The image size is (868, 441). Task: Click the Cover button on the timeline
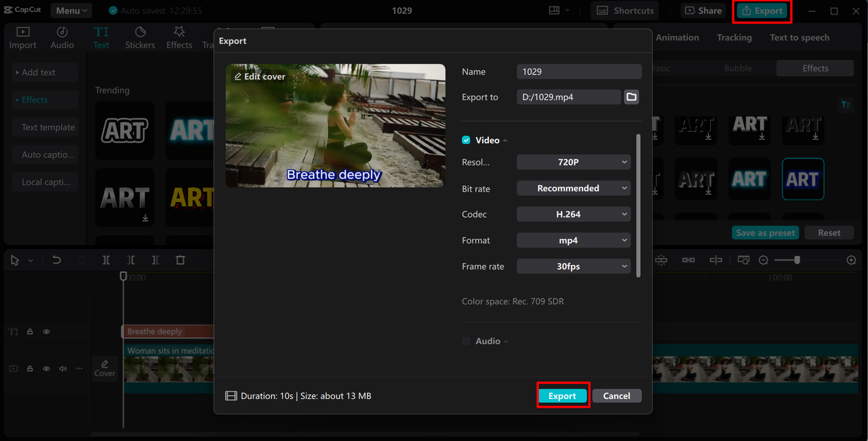point(104,369)
